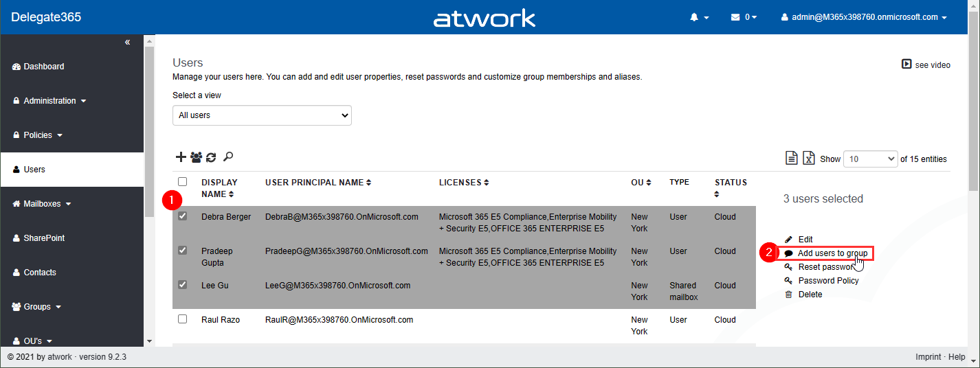Screen dimensions: 980x368
Task: Click the Delete action link
Action: click(x=810, y=295)
